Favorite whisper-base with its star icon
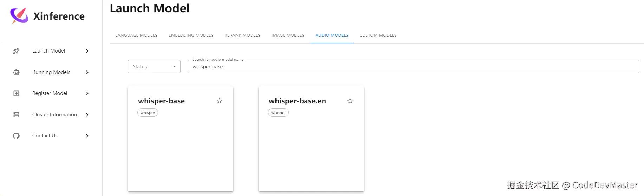Viewport: 644px width, 196px height. point(219,101)
